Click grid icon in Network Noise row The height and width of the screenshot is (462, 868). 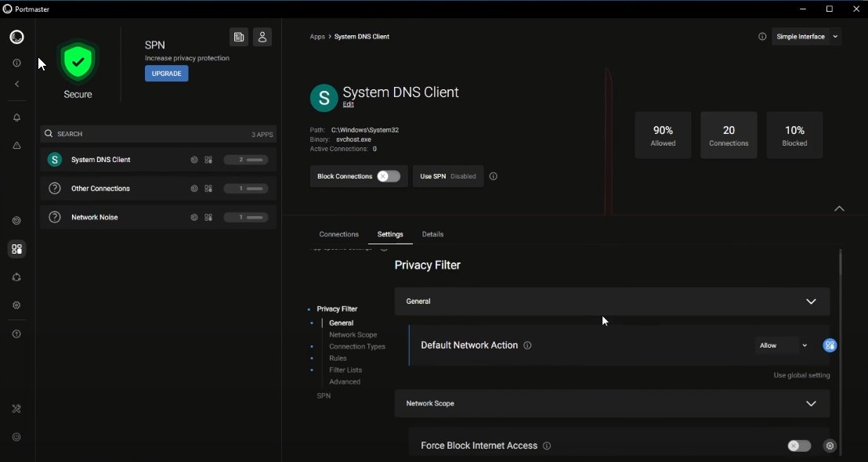pyautogui.click(x=208, y=218)
